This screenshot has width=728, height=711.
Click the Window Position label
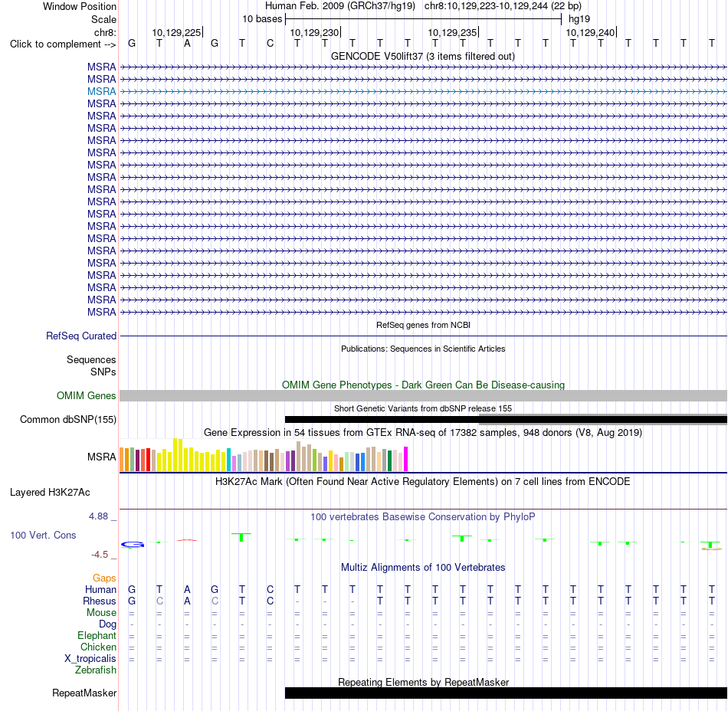click(x=80, y=6)
